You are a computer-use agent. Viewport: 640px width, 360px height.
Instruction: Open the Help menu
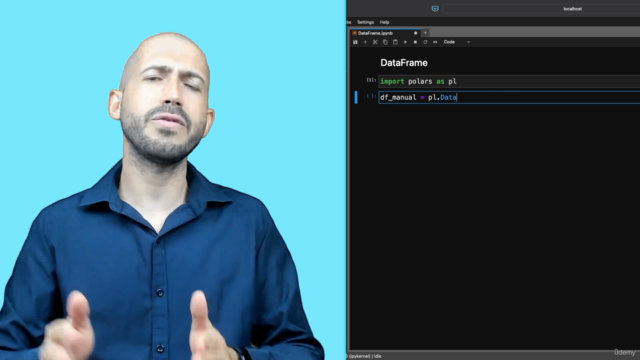(384, 22)
